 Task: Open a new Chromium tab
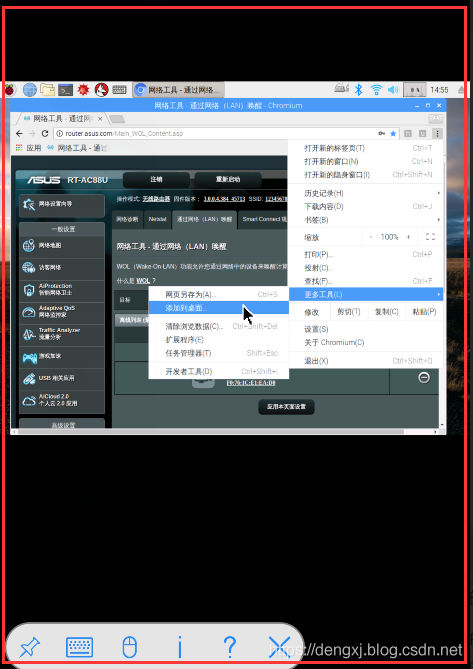click(x=117, y=119)
